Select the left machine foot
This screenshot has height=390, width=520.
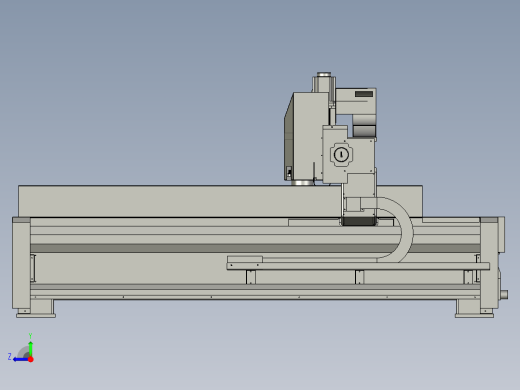pos(36,308)
